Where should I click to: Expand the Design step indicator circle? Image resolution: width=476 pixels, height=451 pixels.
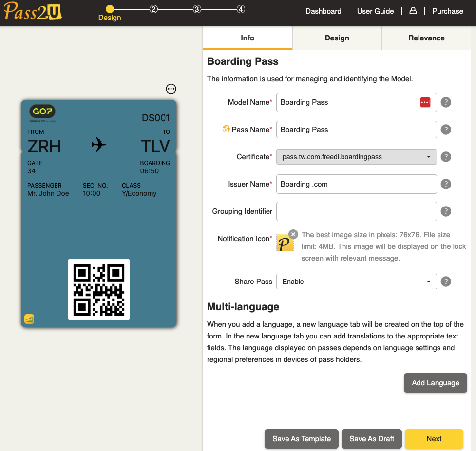click(110, 9)
